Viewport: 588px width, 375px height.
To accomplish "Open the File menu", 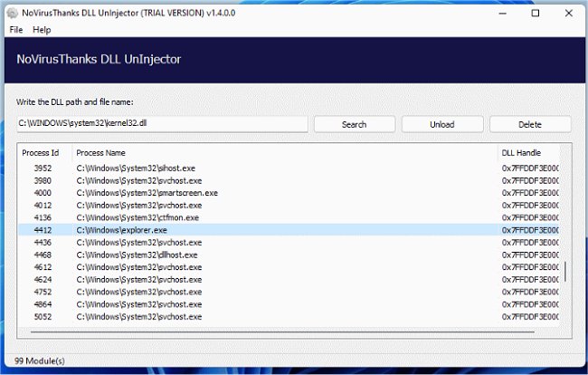I will pyautogui.click(x=16, y=30).
